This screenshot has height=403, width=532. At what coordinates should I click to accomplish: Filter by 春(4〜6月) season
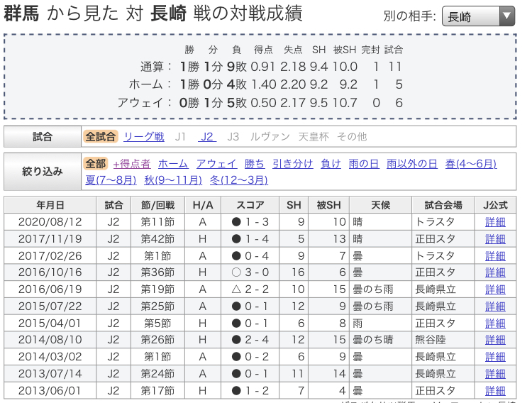click(x=470, y=163)
